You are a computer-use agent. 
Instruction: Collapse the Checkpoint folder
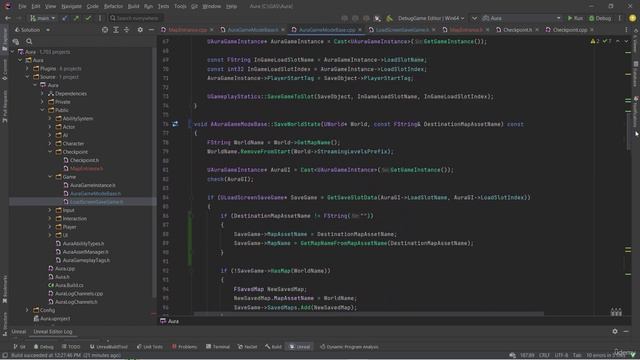pos(50,152)
